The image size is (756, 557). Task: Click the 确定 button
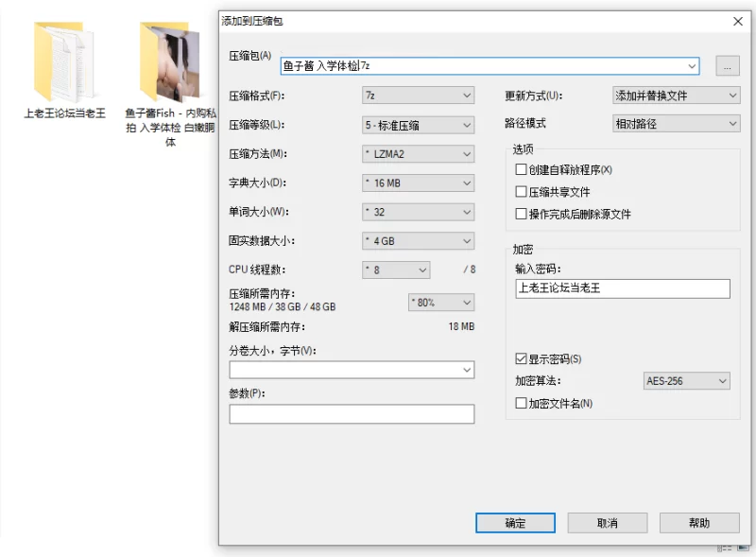[x=515, y=523]
